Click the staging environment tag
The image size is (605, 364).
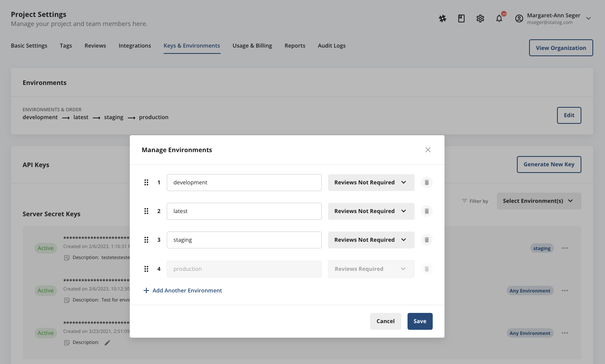click(542, 248)
